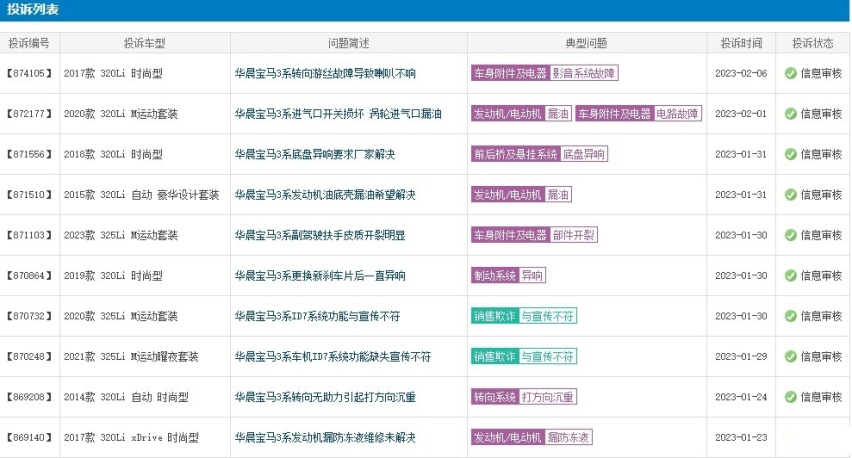Open complaint 华晨宝马3系副驾驶扶手皮质开裂明显
852x458 pixels.
click(x=320, y=235)
